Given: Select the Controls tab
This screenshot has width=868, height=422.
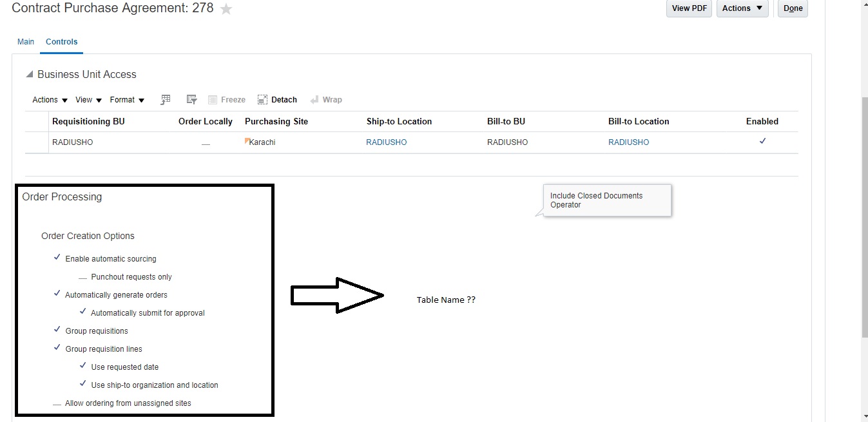Looking at the screenshot, I should click(62, 42).
